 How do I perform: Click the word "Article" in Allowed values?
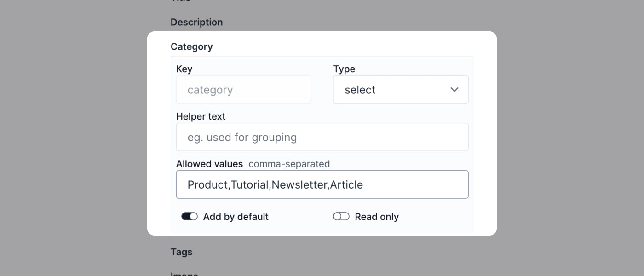pos(346,184)
